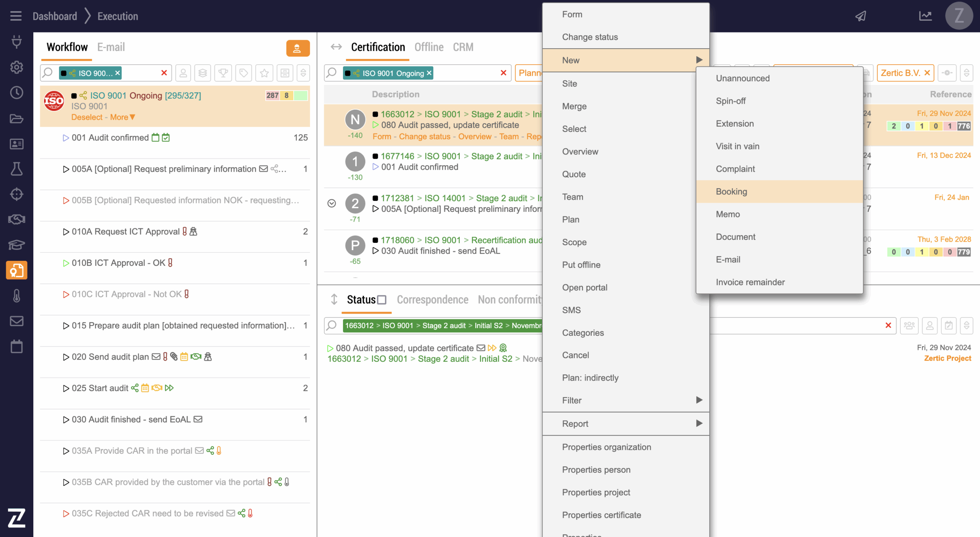Image resolution: width=980 pixels, height=537 pixels.
Task: Click the tag filter icon
Action: coord(243,73)
